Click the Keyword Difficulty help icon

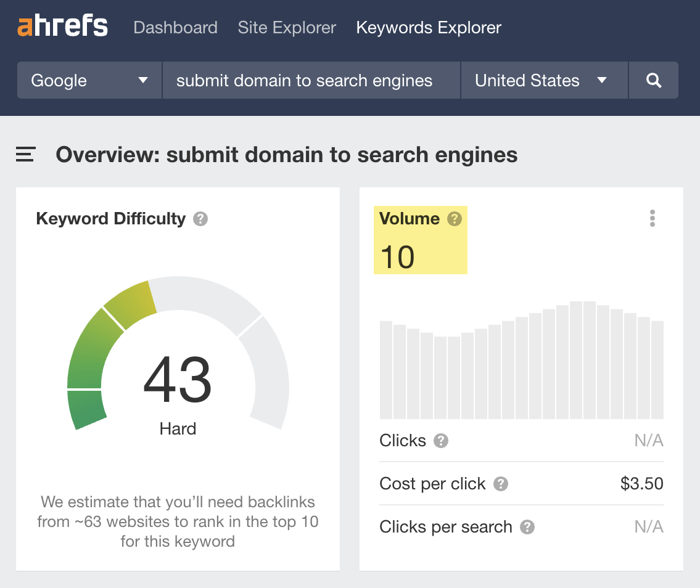pyautogui.click(x=200, y=219)
